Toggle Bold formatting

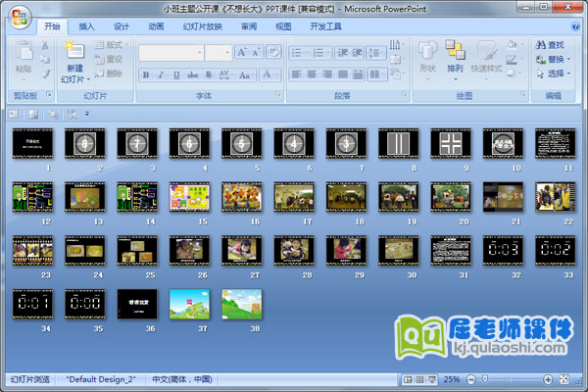tap(146, 75)
